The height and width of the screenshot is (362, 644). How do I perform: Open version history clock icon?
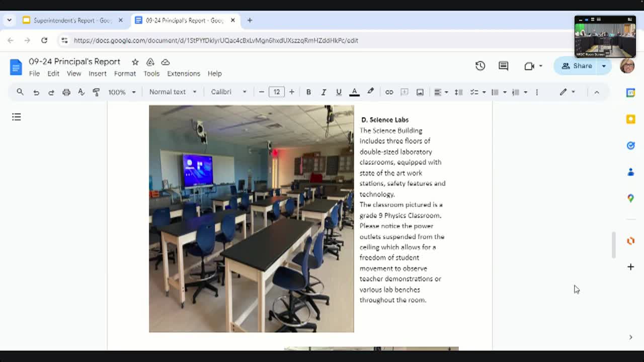[x=480, y=66]
